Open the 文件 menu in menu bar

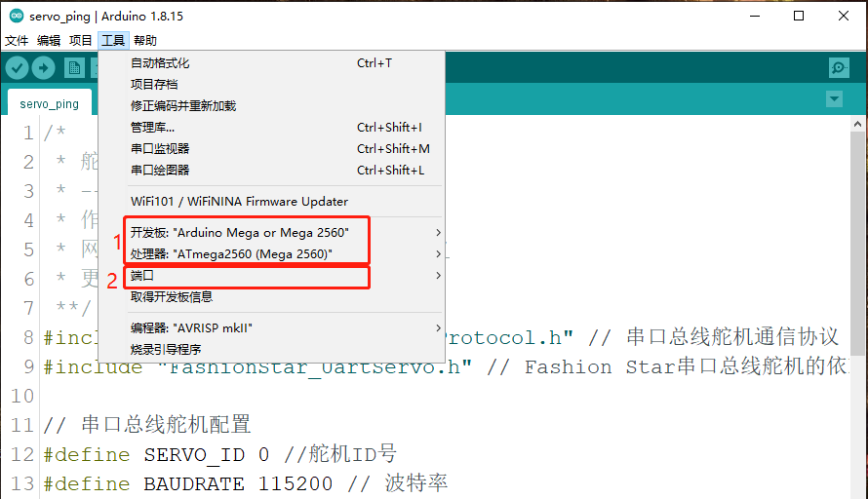17,41
